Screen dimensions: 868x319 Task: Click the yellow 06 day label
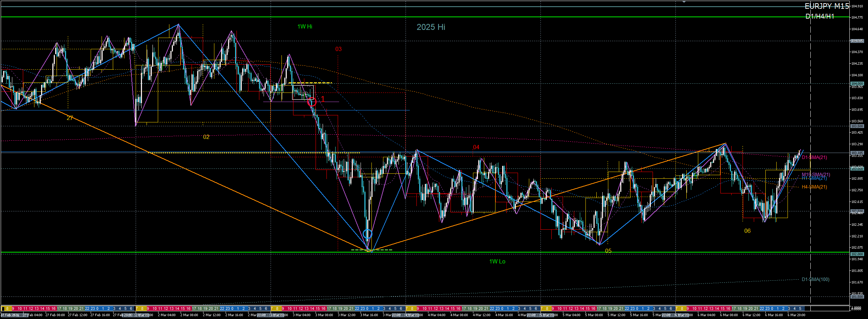(747, 231)
